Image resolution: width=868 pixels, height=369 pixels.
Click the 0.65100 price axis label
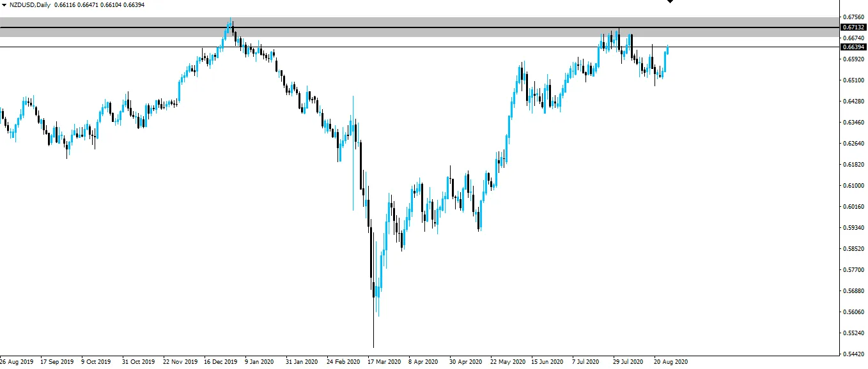[x=853, y=80]
